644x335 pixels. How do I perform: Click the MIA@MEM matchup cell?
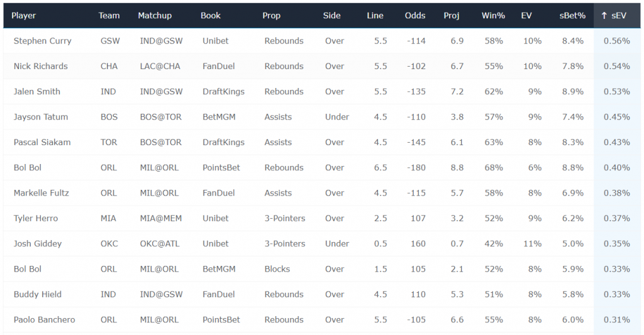pos(160,218)
